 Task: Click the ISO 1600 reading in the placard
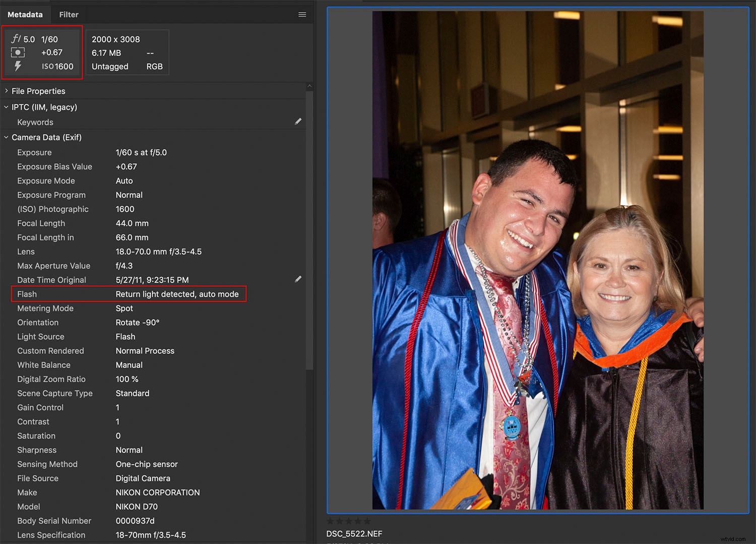coord(57,66)
